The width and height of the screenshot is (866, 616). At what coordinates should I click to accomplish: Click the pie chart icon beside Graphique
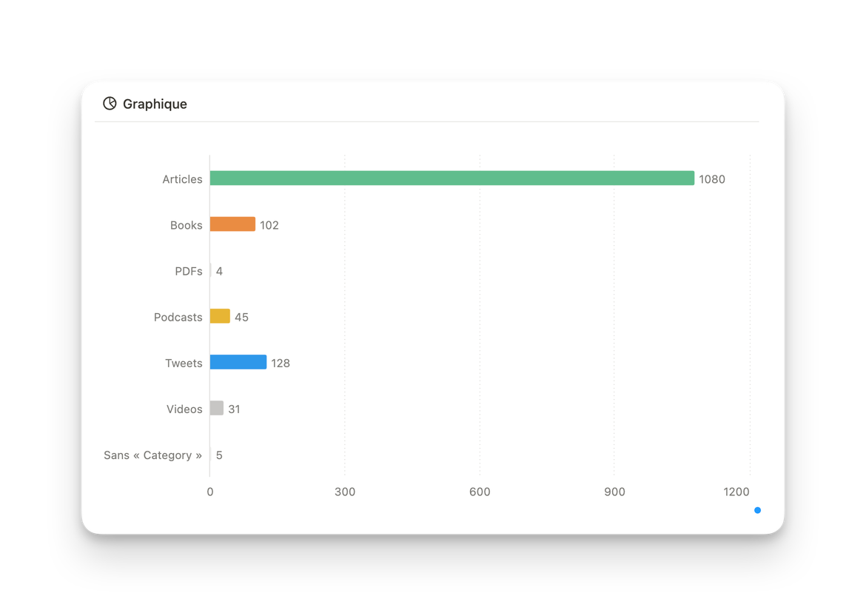pyautogui.click(x=110, y=104)
